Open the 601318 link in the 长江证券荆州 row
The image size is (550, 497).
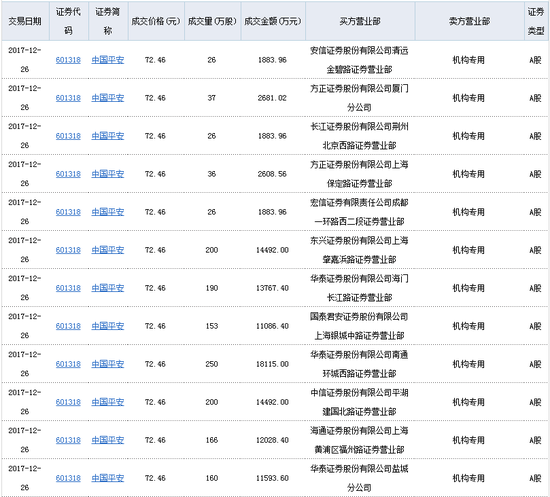point(68,136)
